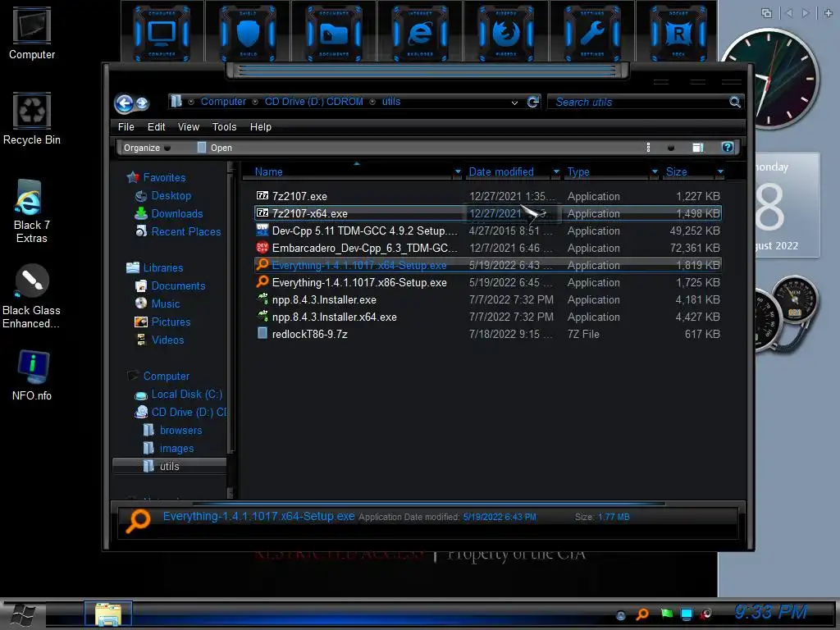Select the Black 7 Extras desktop icon
This screenshot has height=630, width=840.
click(32, 211)
